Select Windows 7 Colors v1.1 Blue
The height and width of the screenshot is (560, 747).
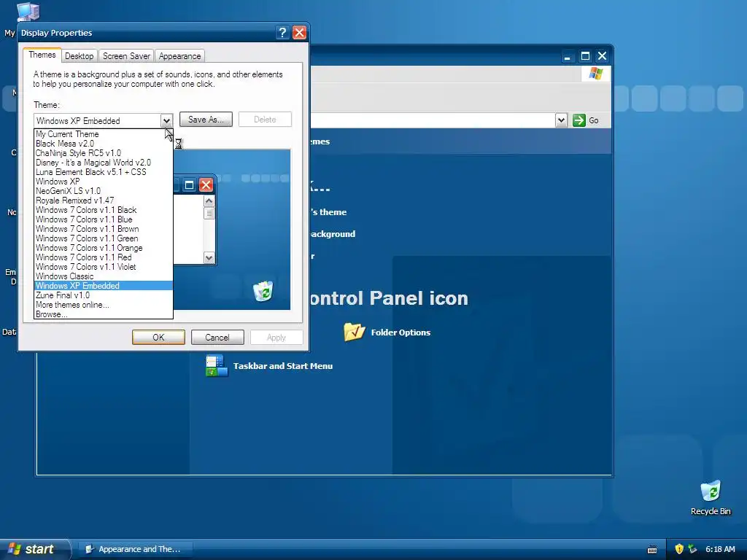104,219
